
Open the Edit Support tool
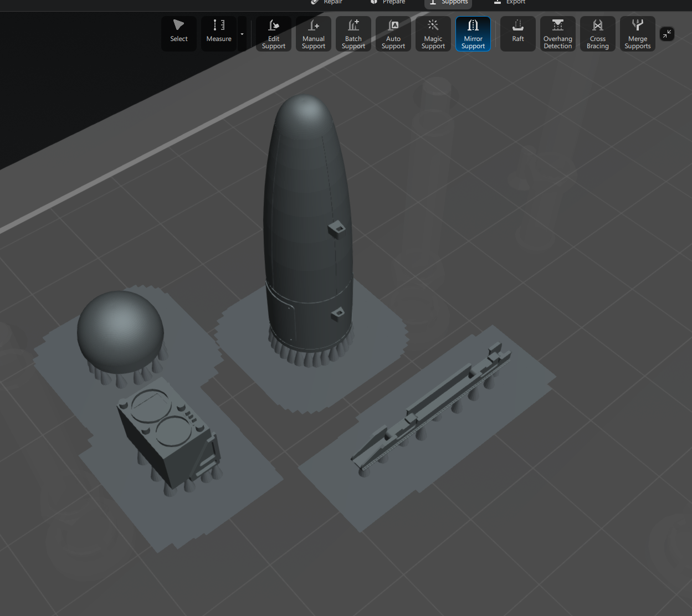(x=274, y=34)
